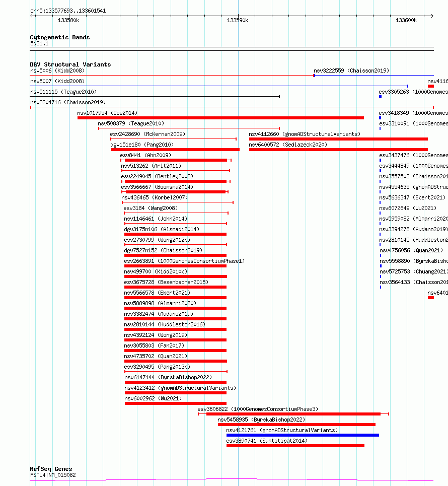Click the FSTL4|NM_015082 gene label
This screenshot has height=486, width=448.
point(53,475)
